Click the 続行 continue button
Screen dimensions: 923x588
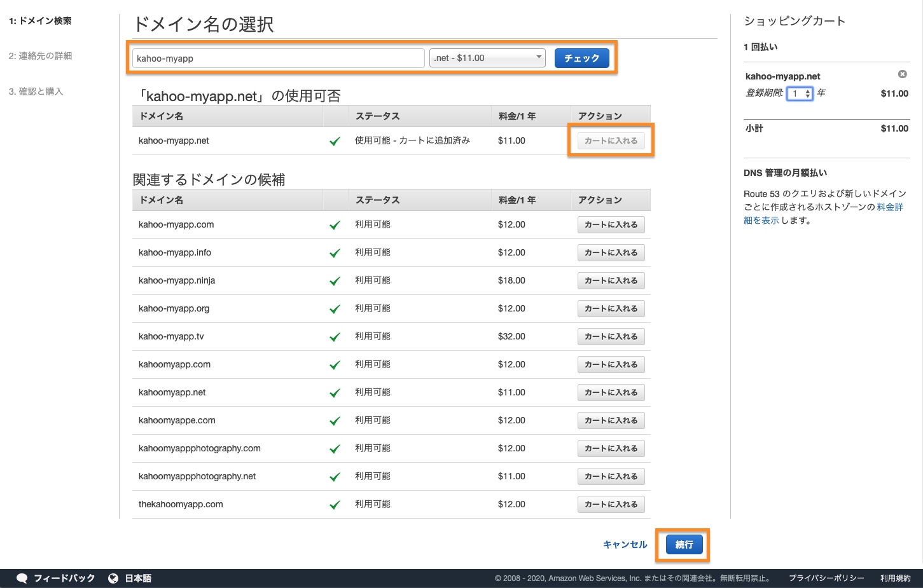pyautogui.click(x=684, y=545)
